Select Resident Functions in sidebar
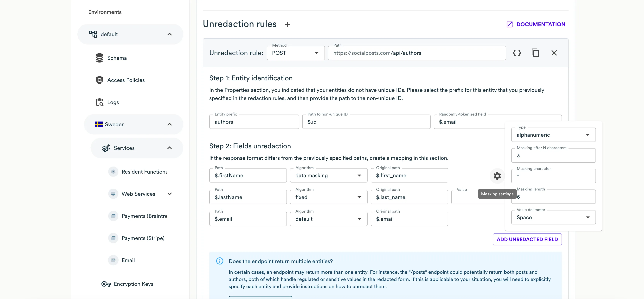 point(144,172)
